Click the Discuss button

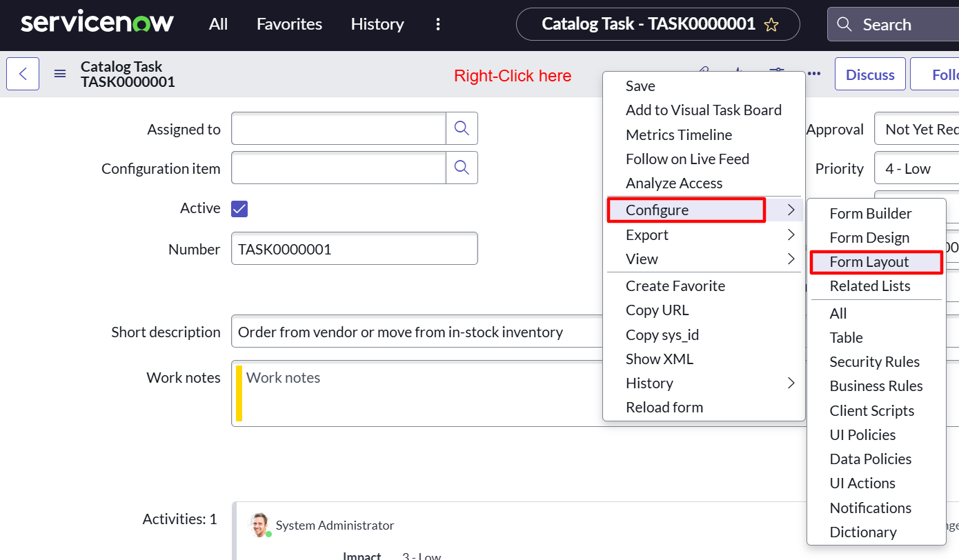pos(870,74)
